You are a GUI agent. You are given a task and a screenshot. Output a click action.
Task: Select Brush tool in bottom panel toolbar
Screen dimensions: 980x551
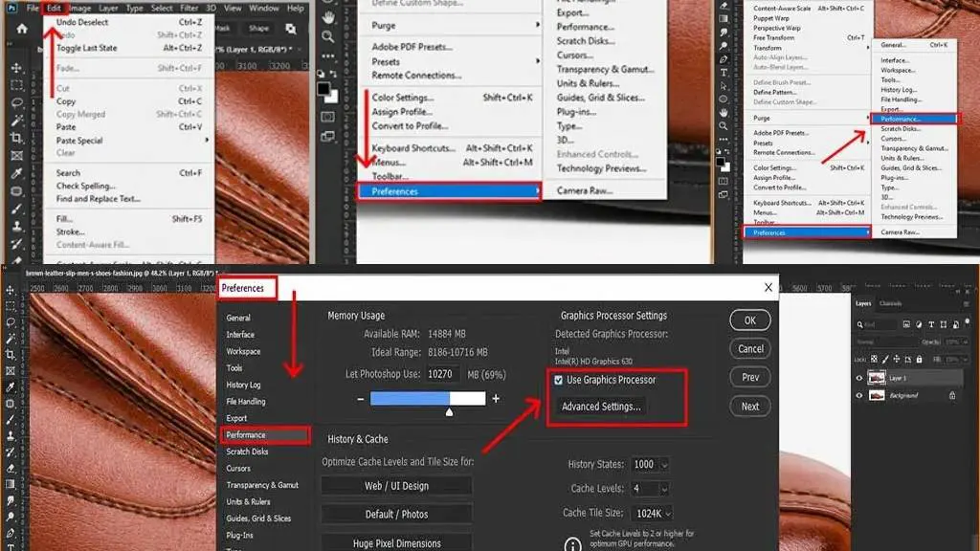pyautogui.click(x=11, y=420)
